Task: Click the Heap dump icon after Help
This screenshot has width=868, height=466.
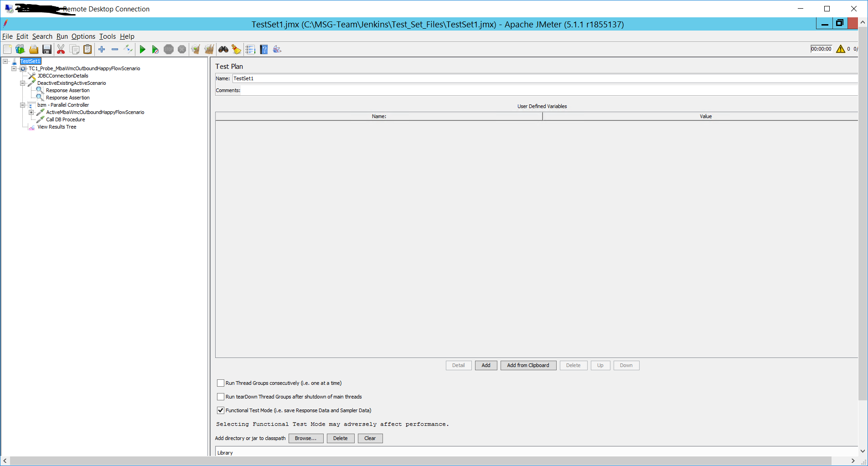Action: click(x=277, y=49)
